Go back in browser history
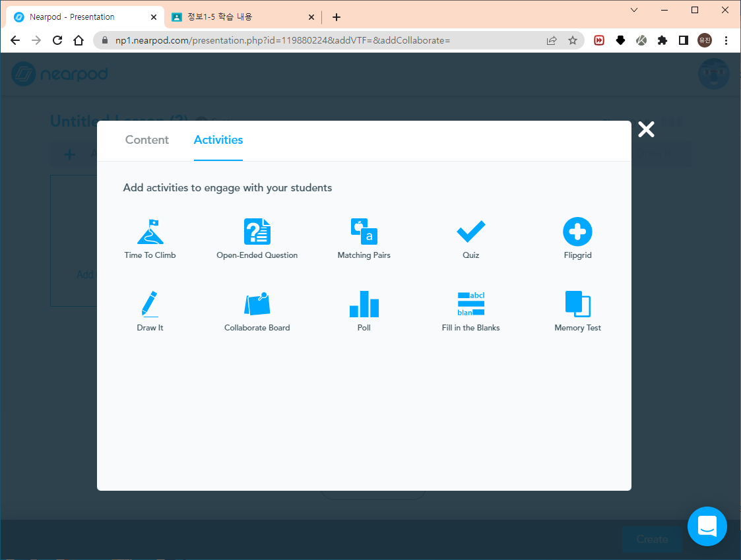This screenshot has width=741, height=560. click(x=15, y=41)
